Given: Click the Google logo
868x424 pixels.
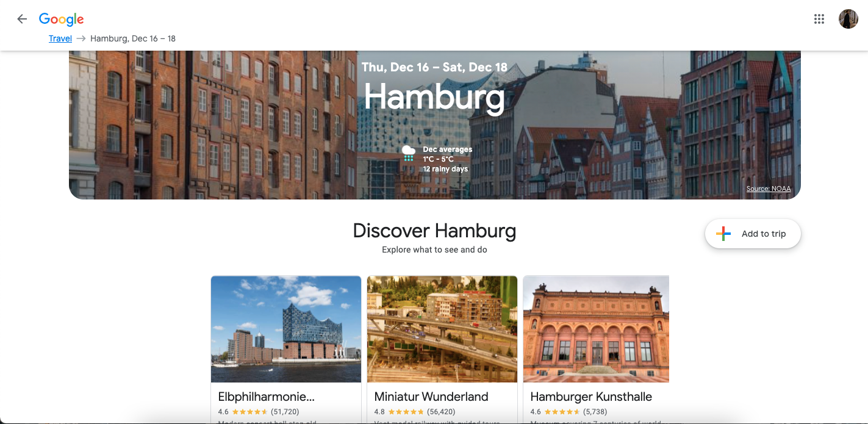Looking at the screenshot, I should pos(62,20).
